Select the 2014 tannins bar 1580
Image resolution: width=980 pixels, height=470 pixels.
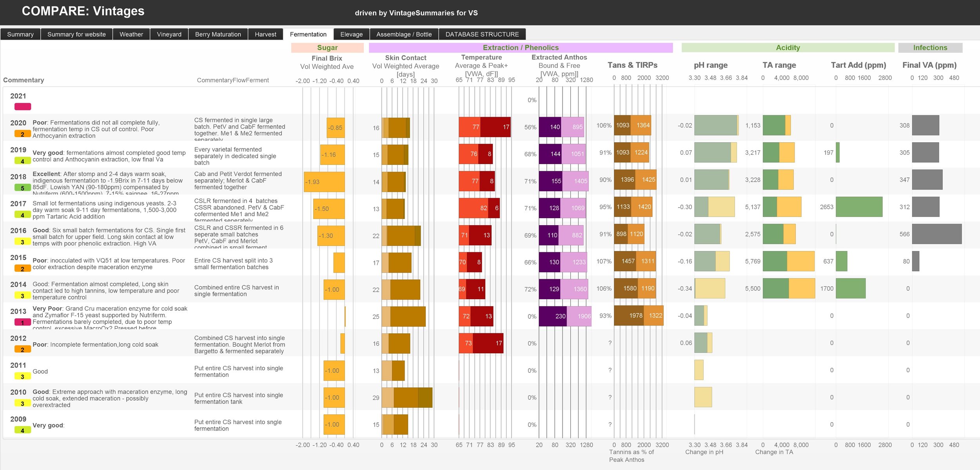(626, 288)
